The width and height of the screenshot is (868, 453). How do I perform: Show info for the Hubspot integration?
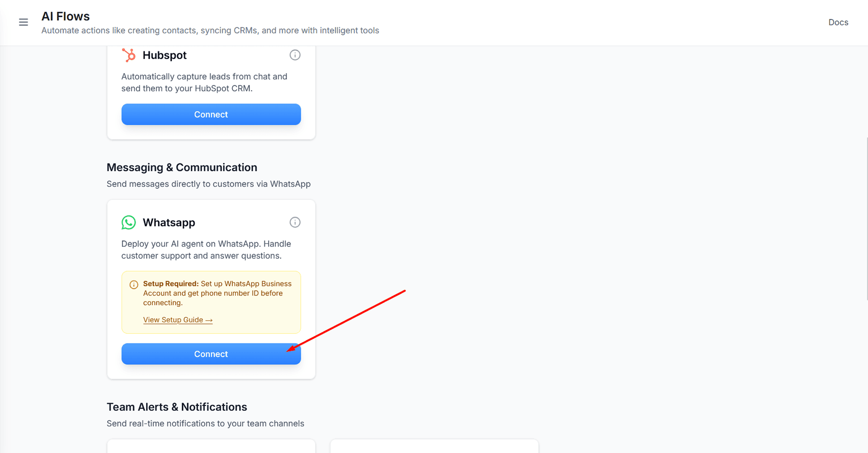pos(295,55)
